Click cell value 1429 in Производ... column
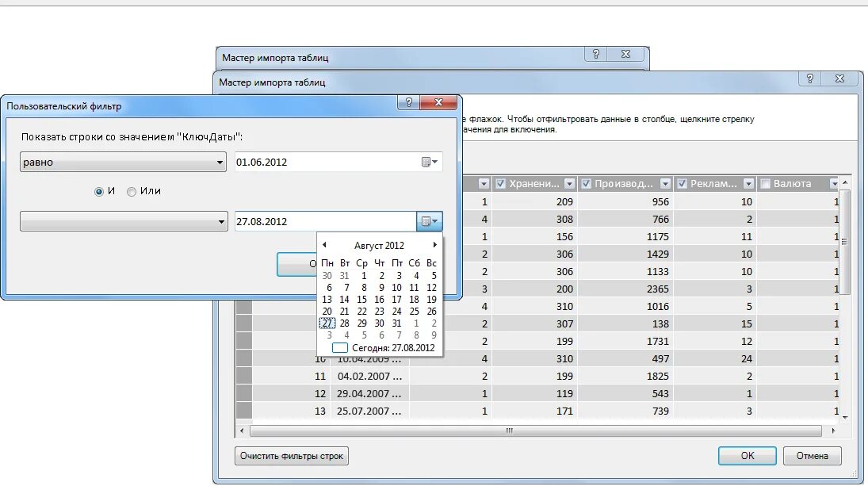Screen dimensions: 868x486 [625, 254]
